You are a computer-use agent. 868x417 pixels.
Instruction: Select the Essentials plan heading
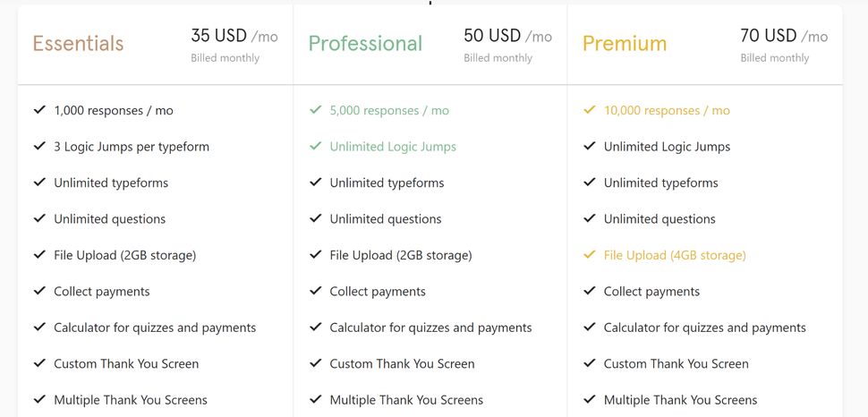[78, 43]
